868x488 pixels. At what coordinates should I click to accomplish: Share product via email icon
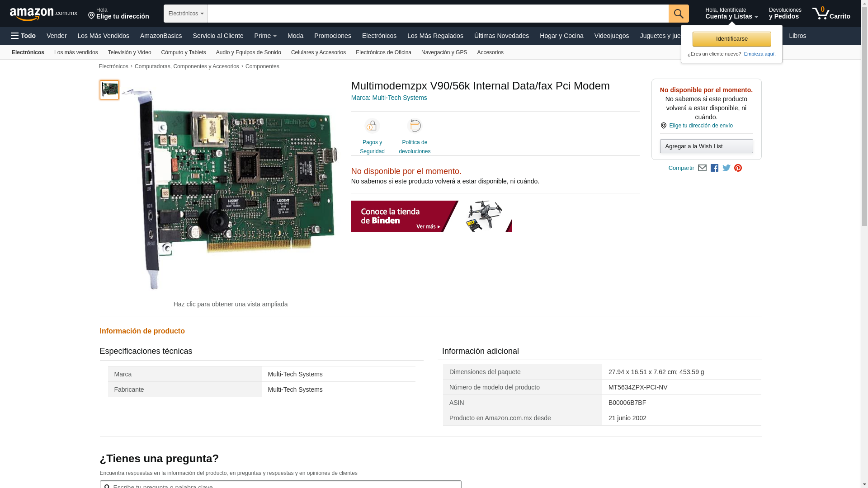click(702, 168)
